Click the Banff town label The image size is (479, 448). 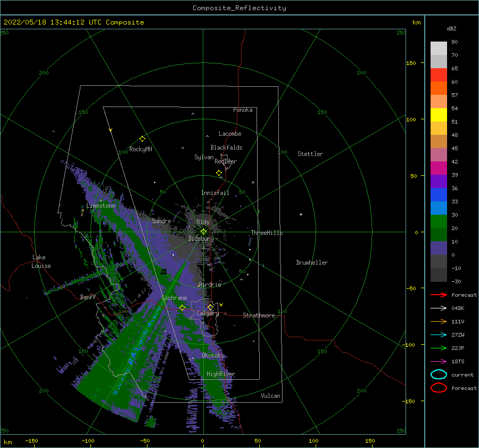[88, 297]
